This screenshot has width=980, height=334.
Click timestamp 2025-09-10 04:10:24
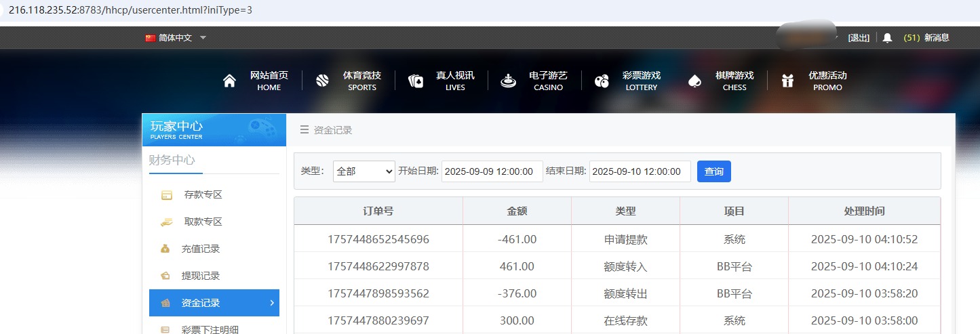coord(865,266)
